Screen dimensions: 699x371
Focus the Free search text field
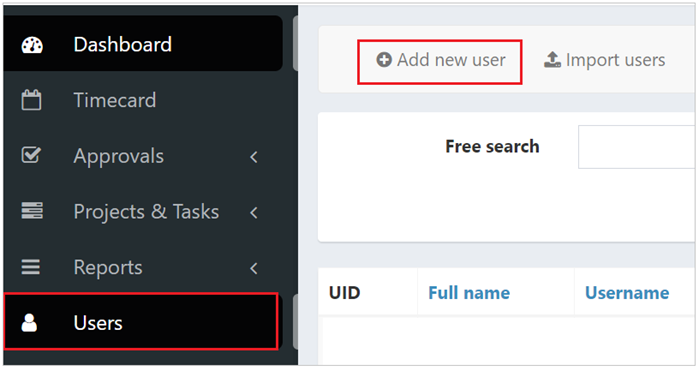coord(636,147)
